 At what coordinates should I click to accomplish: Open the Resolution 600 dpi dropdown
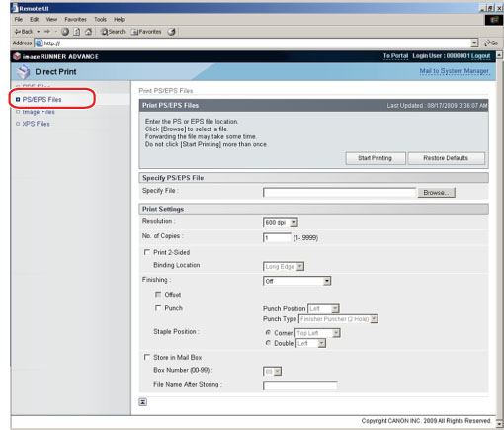[x=281, y=223]
